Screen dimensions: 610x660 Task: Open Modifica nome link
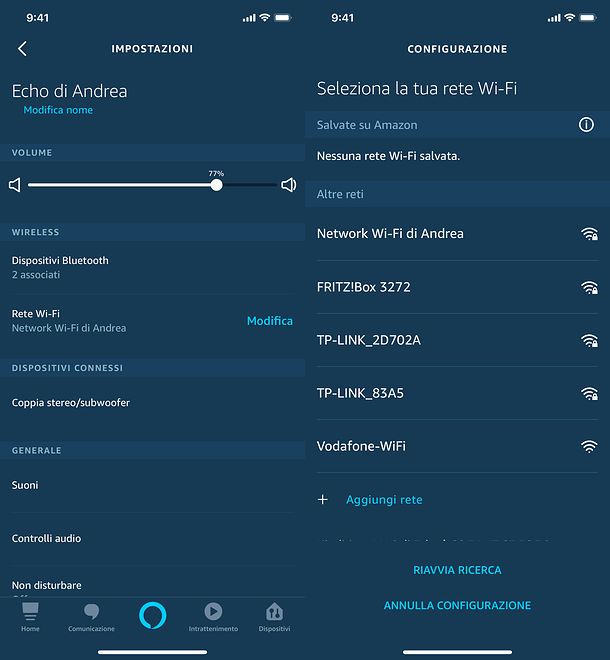(58, 110)
